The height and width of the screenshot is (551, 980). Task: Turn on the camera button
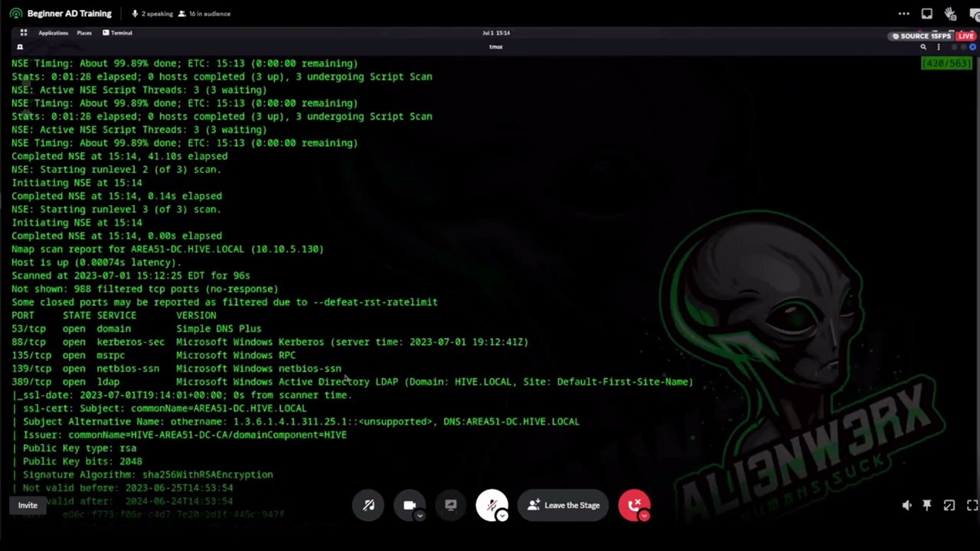coord(409,505)
